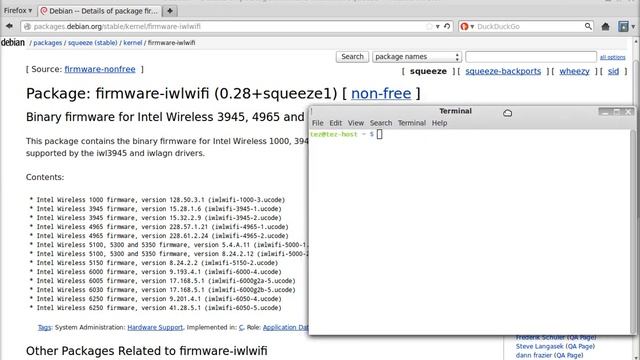
Task: Open Terminal Help menu
Action: [x=439, y=123]
